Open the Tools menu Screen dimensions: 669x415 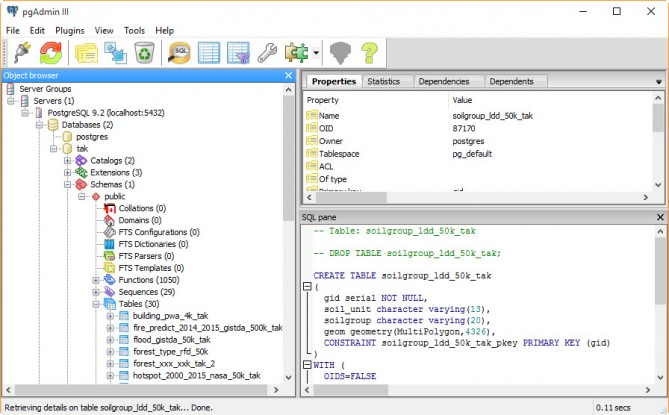point(134,31)
